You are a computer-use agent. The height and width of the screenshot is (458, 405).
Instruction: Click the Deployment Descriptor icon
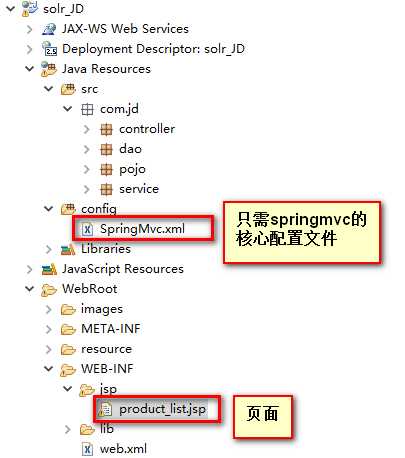click(49, 49)
